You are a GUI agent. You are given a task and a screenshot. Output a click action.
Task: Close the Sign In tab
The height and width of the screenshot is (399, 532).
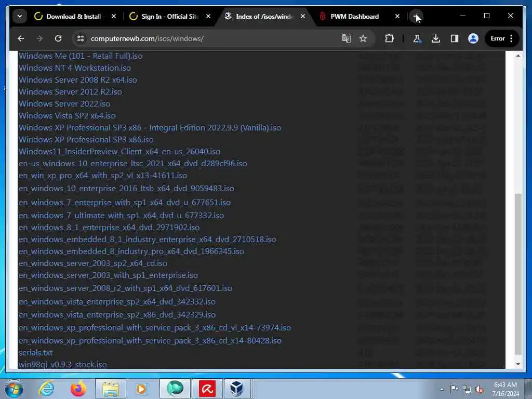208,16
